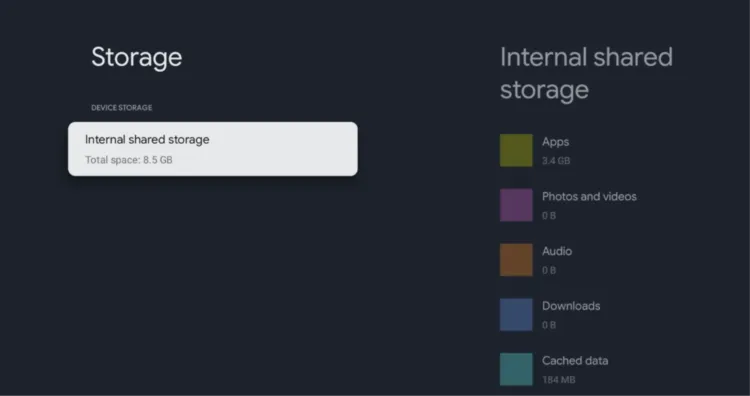This screenshot has height=396, width=750.
Task: Click the Total space: 8.5 GB text
Action: click(129, 160)
